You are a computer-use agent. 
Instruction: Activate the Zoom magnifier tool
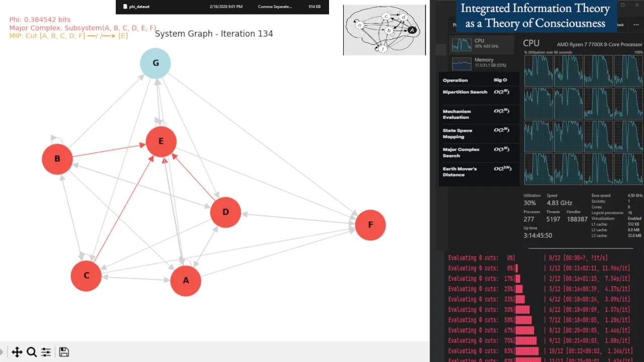click(32, 352)
